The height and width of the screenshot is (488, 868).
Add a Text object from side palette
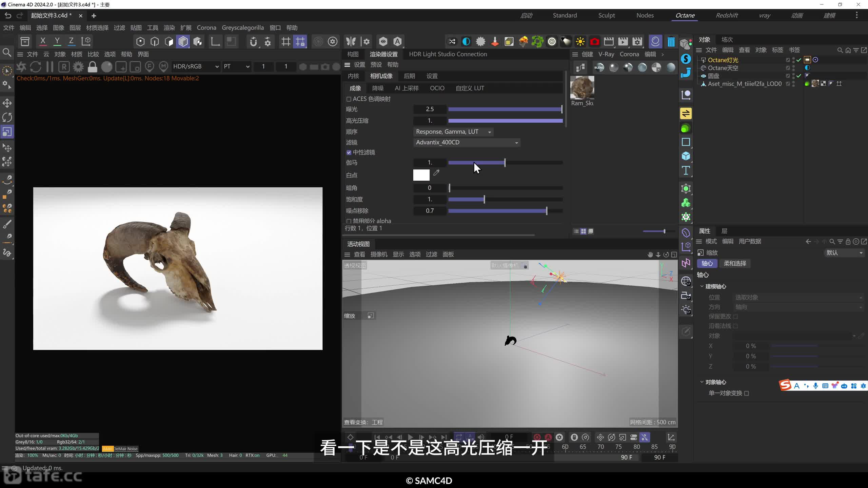(686, 170)
